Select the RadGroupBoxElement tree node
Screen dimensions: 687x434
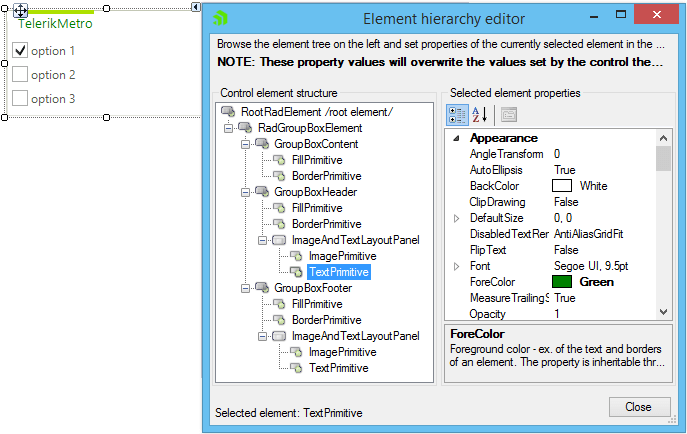pyautogui.click(x=310, y=128)
